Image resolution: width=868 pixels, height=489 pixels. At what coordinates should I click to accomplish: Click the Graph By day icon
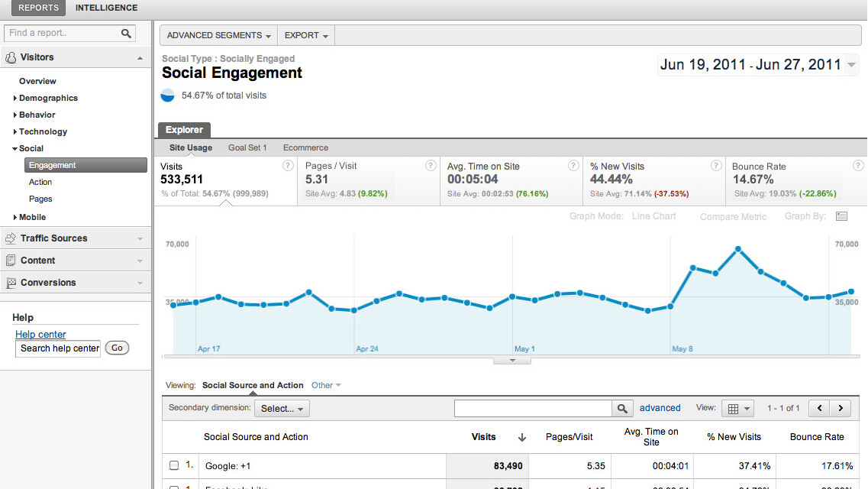[841, 216]
